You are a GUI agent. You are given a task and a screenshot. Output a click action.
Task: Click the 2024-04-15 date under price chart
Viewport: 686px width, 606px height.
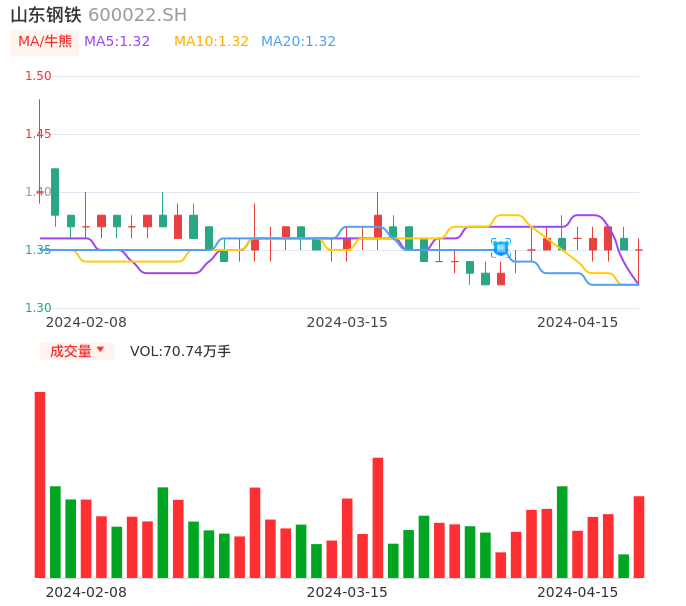point(578,322)
